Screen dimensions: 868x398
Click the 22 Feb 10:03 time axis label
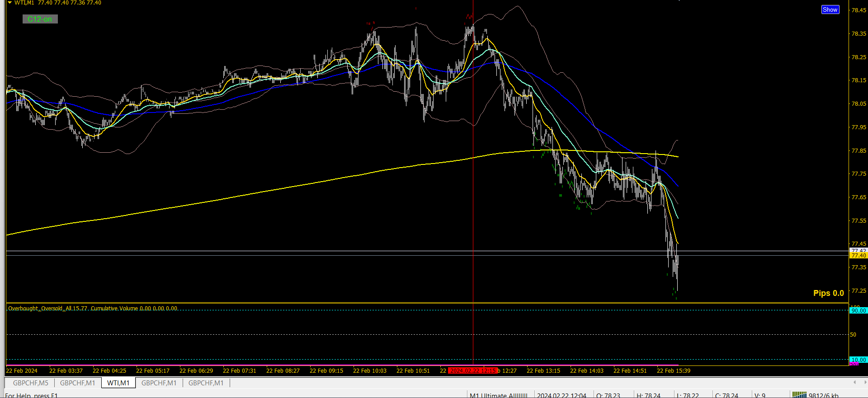click(x=370, y=370)
